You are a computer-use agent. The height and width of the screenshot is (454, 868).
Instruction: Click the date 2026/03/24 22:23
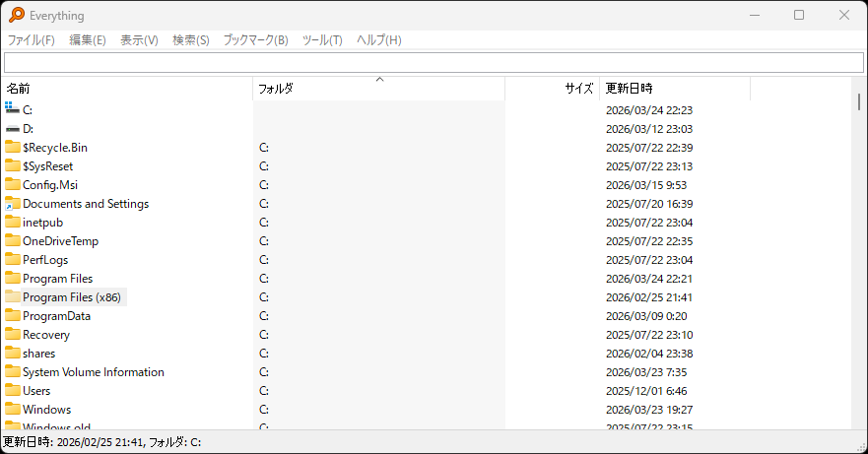(x=649, y=110)
